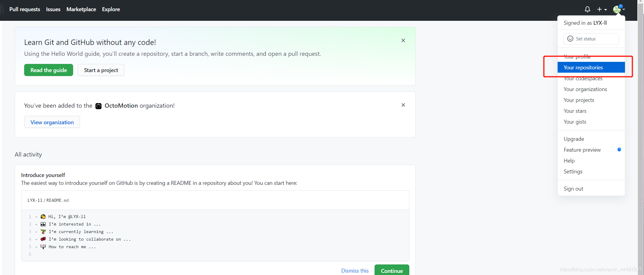Click the 'I'm looking to collaborate on' line

pos(90,239)
